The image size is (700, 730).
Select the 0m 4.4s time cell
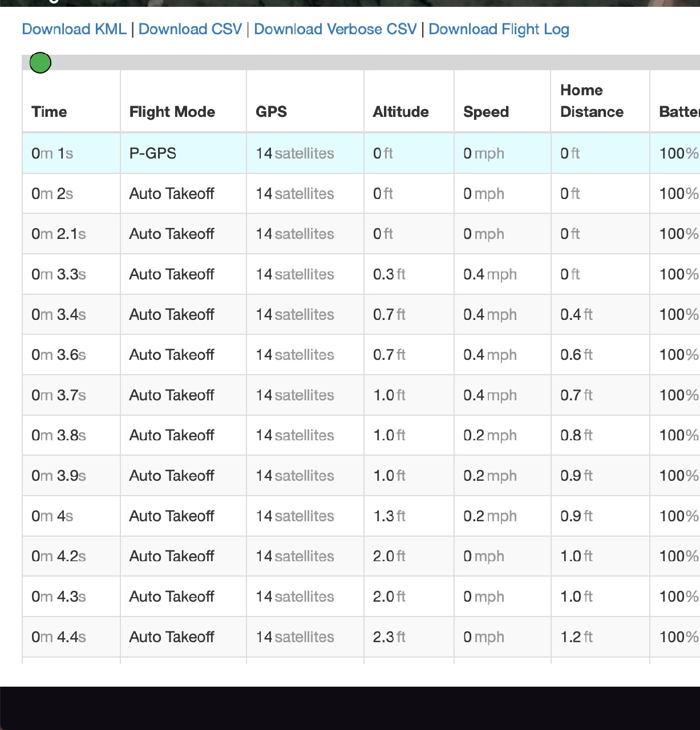coord(71,637)
